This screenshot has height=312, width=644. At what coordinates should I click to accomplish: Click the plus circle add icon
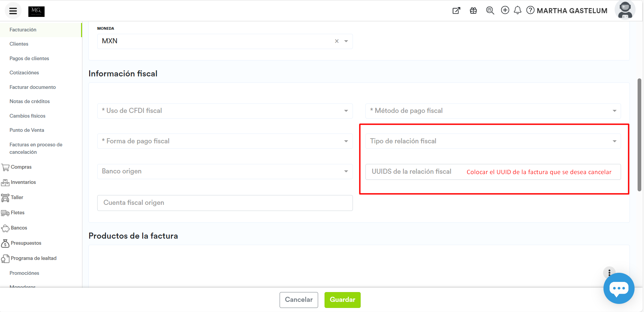505,10
